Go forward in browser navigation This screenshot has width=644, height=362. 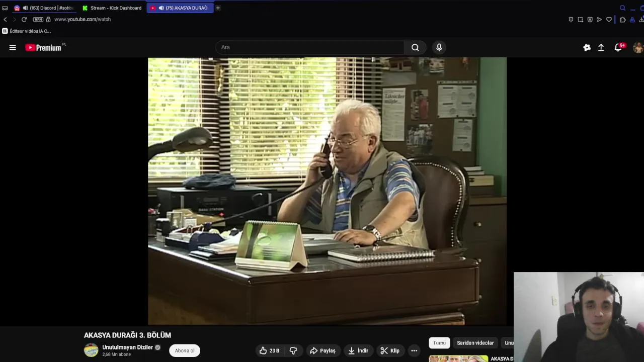14,19
